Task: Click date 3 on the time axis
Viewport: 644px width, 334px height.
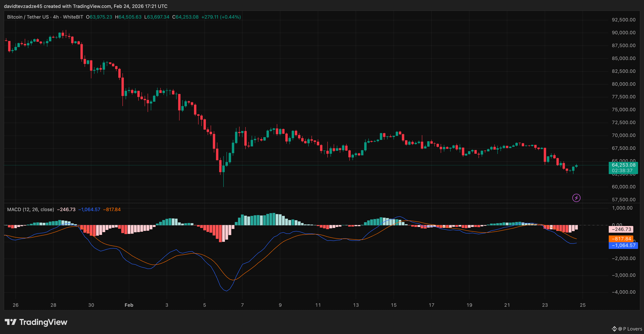Action: 167,305
